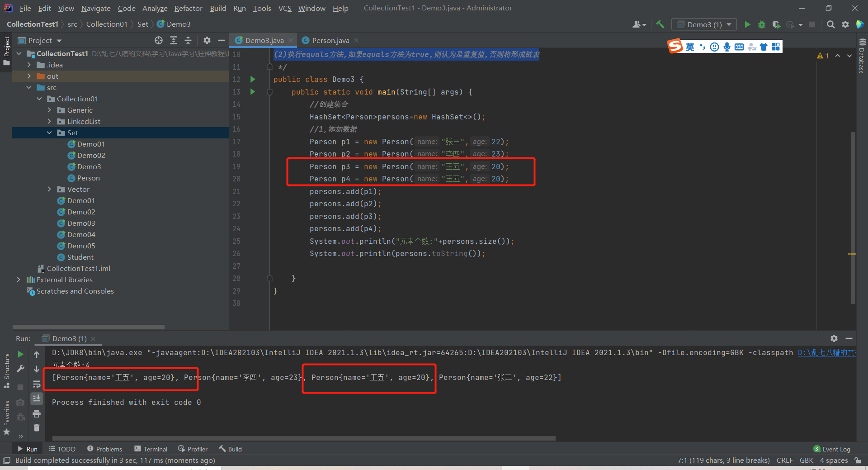The height and width of the screenshot is (470, 868).
Task: Toggle soft-wrap in Run console
Action: pos(37,384)
